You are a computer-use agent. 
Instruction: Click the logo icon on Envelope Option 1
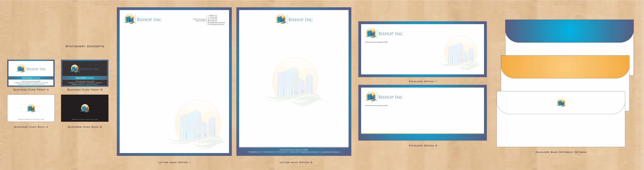click(371, 33)
